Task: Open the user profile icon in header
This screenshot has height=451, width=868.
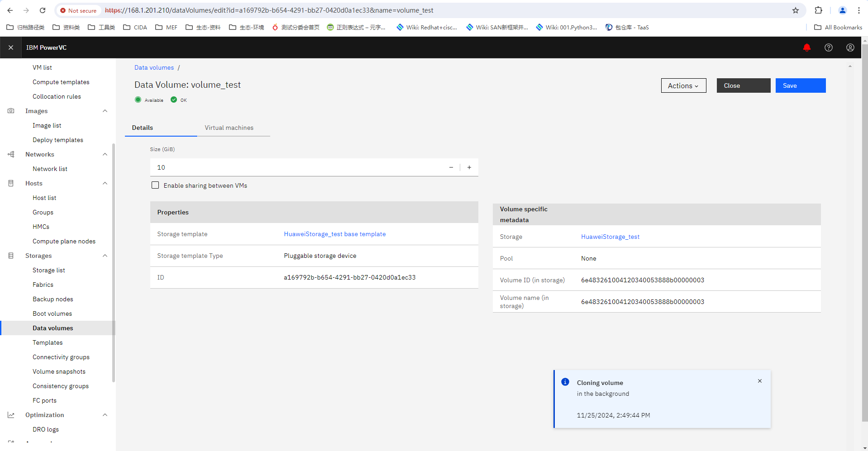Action: [850, 47]
